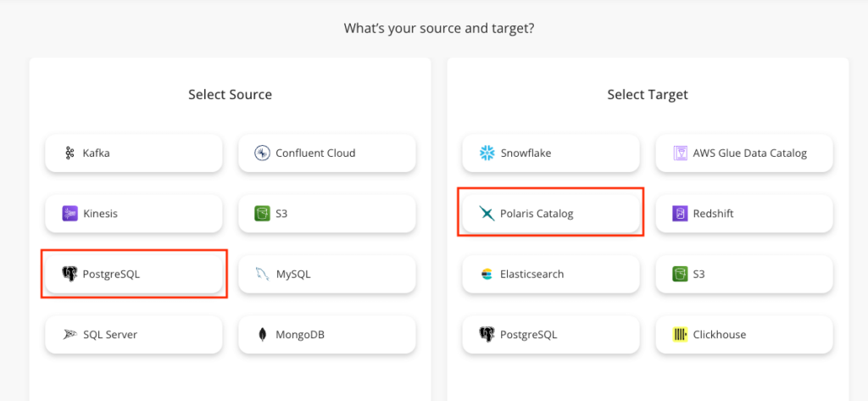The image size is (868, 401).
Task: Click the purple Redshift icon
Action: (680, 214)
